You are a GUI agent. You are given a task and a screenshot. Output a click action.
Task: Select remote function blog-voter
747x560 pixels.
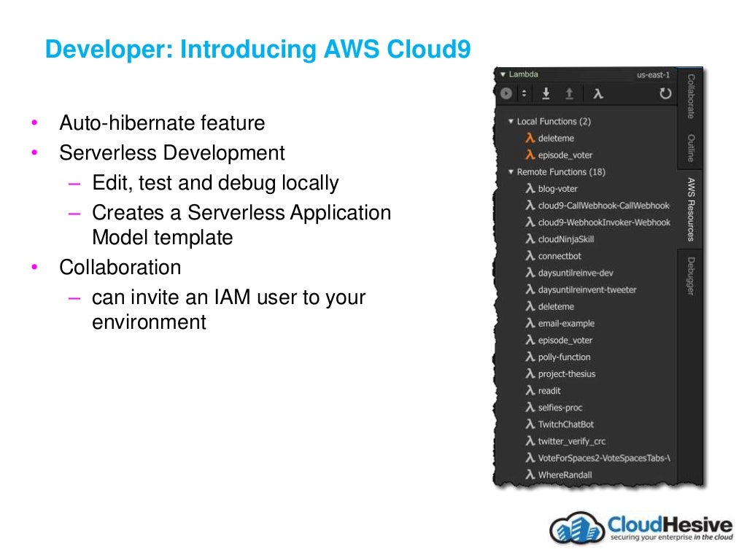[x=557, y=189]
